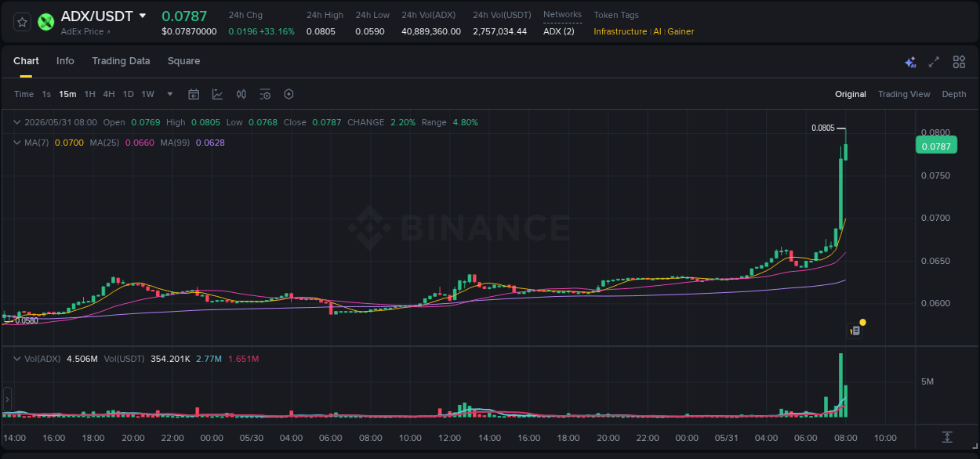Click the 24h Low value 0.0590
This screenshot has height=459, width=980.
coord(370,31)
